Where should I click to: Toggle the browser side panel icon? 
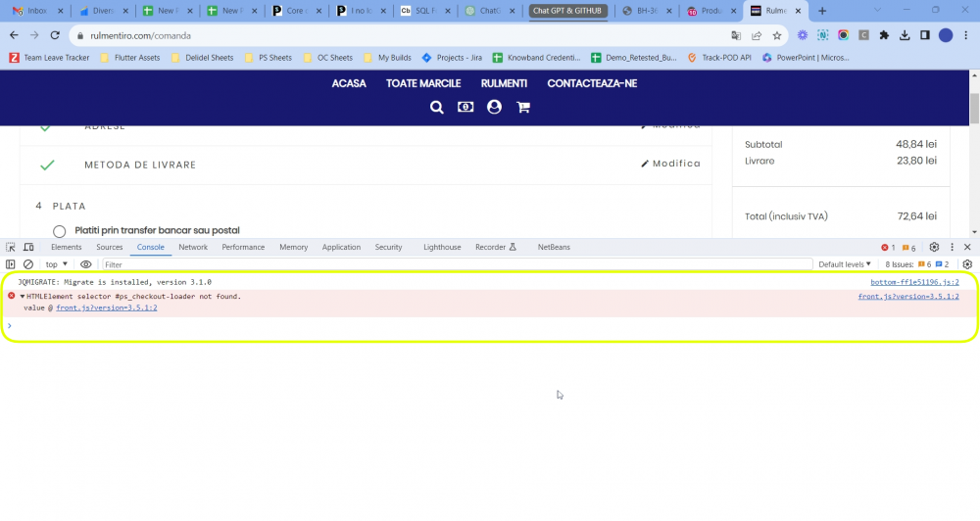pyautogui.click(x=925, y=35)
